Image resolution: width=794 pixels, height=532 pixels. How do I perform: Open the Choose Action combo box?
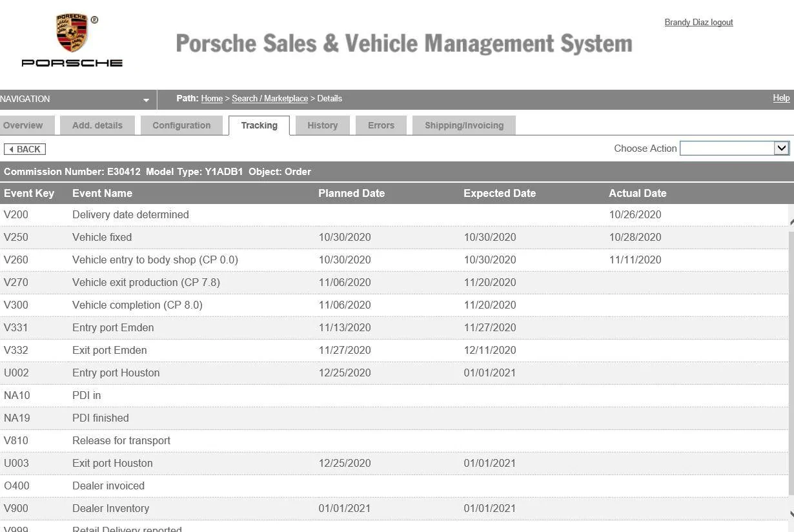tap(735, 148)
